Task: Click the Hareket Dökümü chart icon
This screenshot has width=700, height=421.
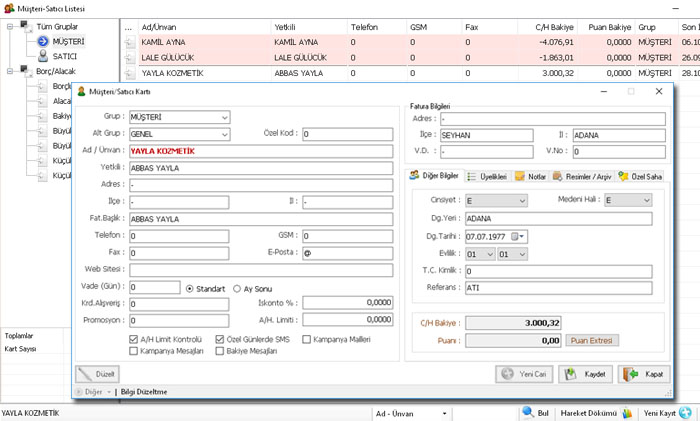Action: (x=627, y=413)
